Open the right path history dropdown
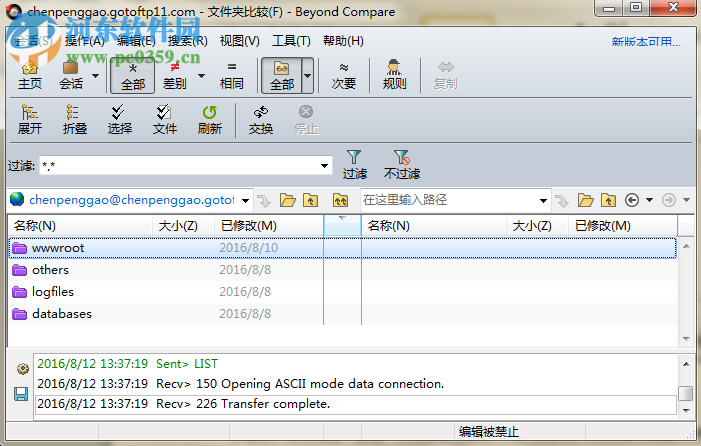 click(543, 200)
